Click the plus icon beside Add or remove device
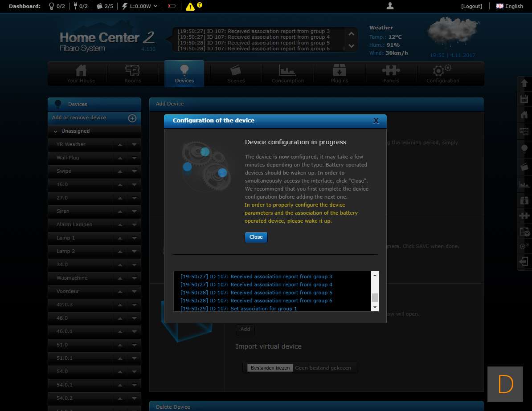Viewport: 532px width, 411px height. [132, 118]
